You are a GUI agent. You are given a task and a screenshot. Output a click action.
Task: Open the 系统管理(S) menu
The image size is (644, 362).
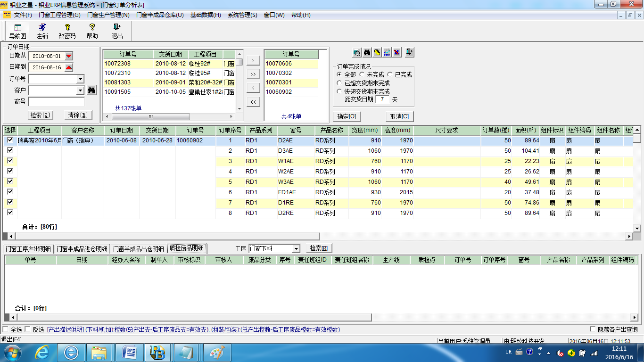tap(242, 15)
